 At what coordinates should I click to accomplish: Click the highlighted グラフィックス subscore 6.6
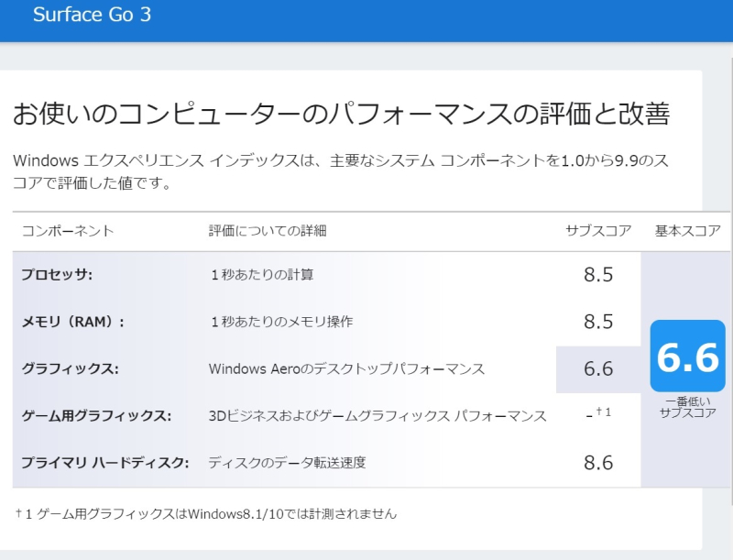pyautogui.click(x=598, y=368)
